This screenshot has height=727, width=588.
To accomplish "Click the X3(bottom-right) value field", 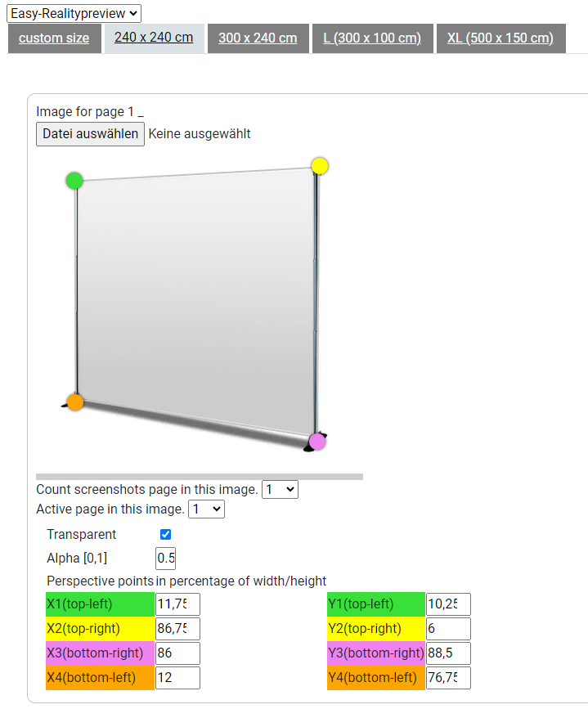I will point(177,653).
